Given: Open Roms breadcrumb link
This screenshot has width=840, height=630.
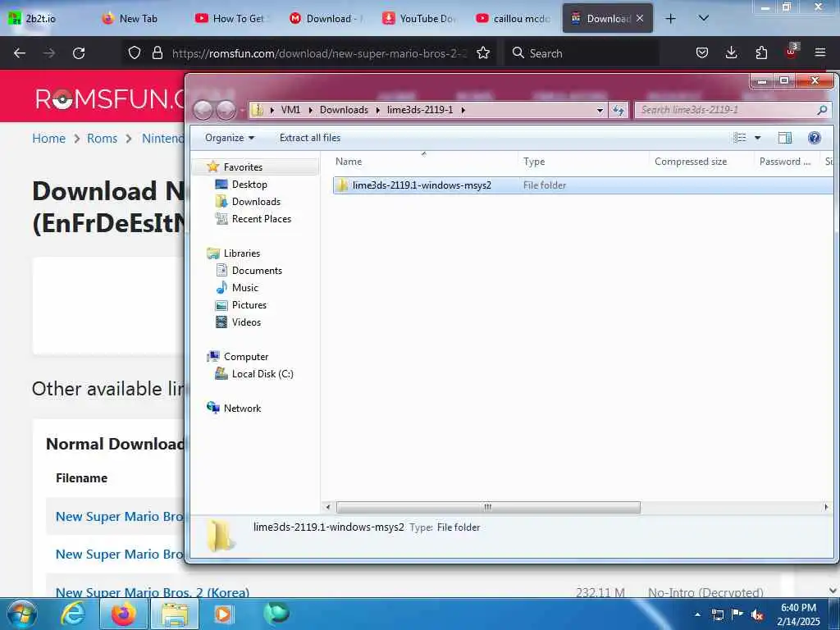Looking at the screenshot, I should (102, 138).
